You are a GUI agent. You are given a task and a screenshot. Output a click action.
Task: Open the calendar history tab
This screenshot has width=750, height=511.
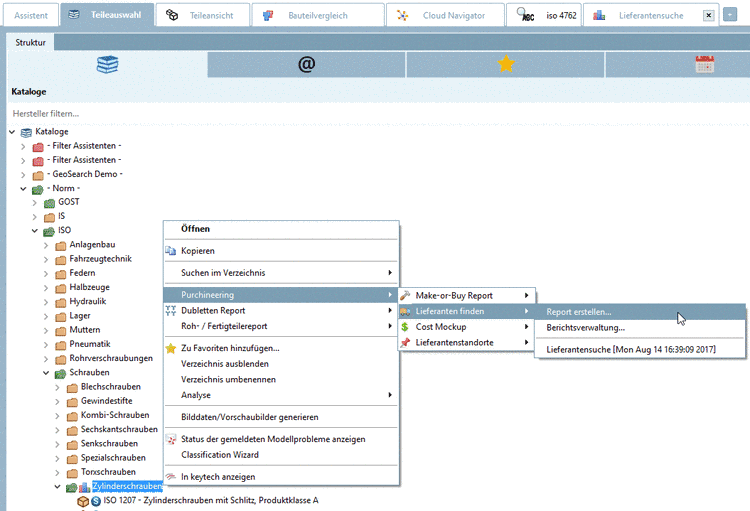pyautogui.click(x=705, y=64)
